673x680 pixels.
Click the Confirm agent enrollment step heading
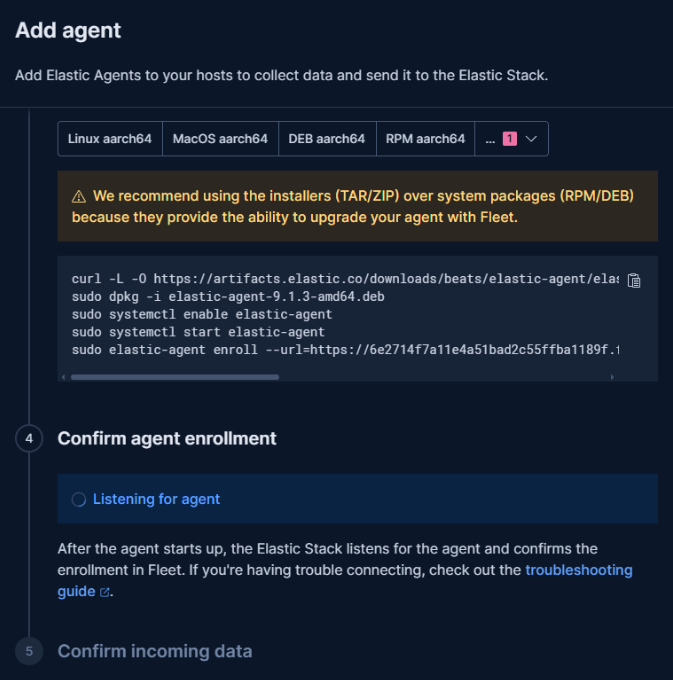(x=167, y=438)
